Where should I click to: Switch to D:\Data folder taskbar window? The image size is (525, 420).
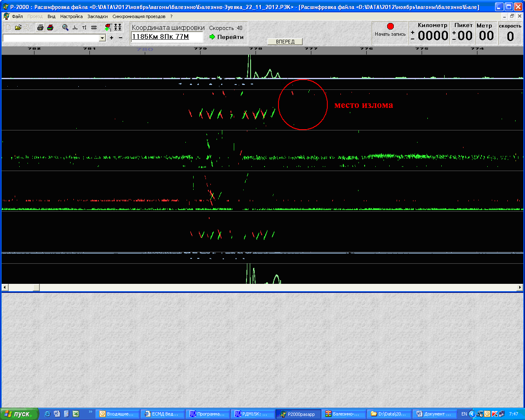tap(388, 414)
